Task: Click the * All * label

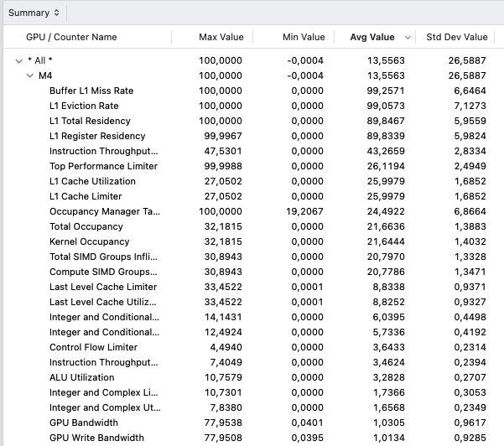Action: pos(40,60)
